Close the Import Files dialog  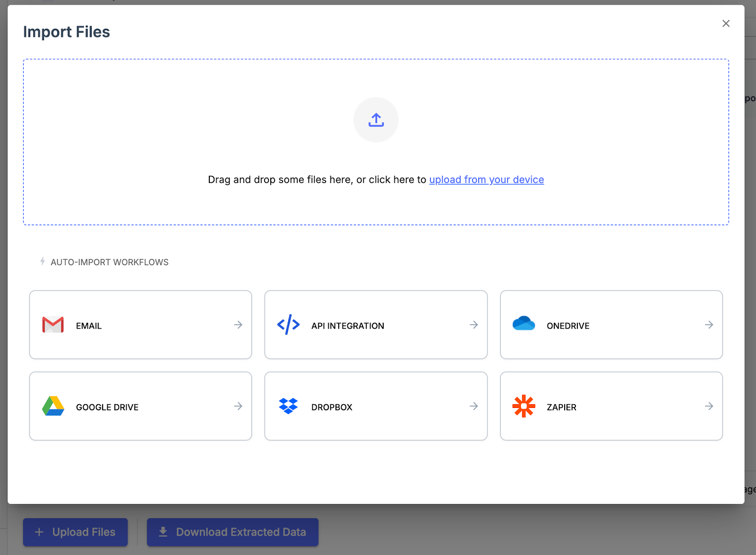(x=726, y=23)
